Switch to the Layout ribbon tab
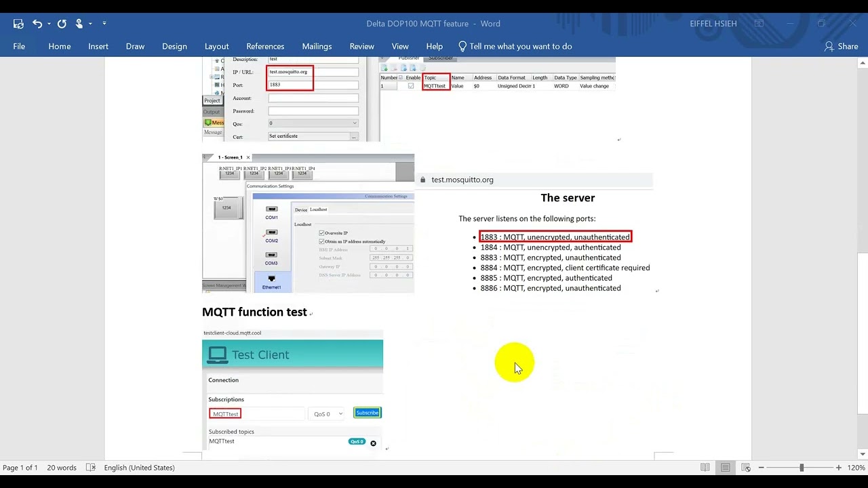 pos(216,46)
